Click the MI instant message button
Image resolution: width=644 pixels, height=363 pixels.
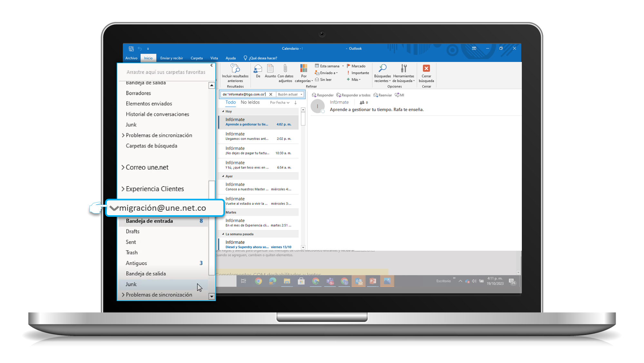[399, 95]
